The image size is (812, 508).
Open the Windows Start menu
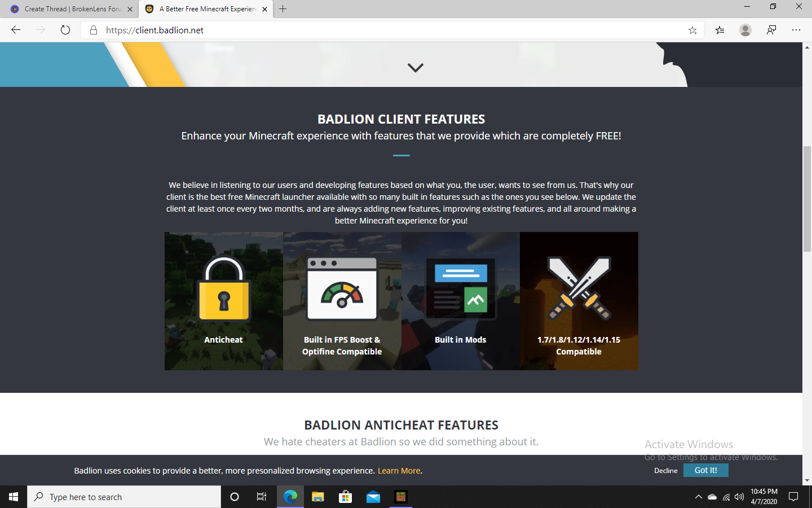pos(14,497)
